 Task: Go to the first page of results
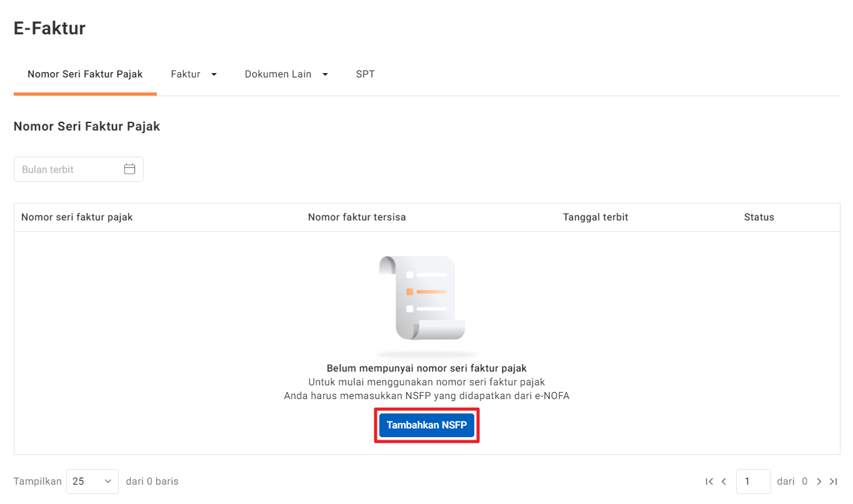709,482
